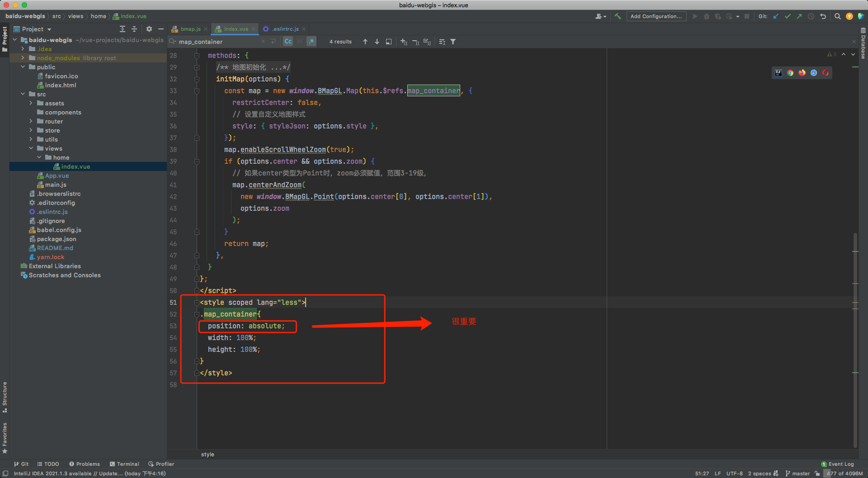Screen dimensions: 868x478
Task: Click memory indicator 477 of 4096M
Action: pyautogui.click(x=844, y=473)
